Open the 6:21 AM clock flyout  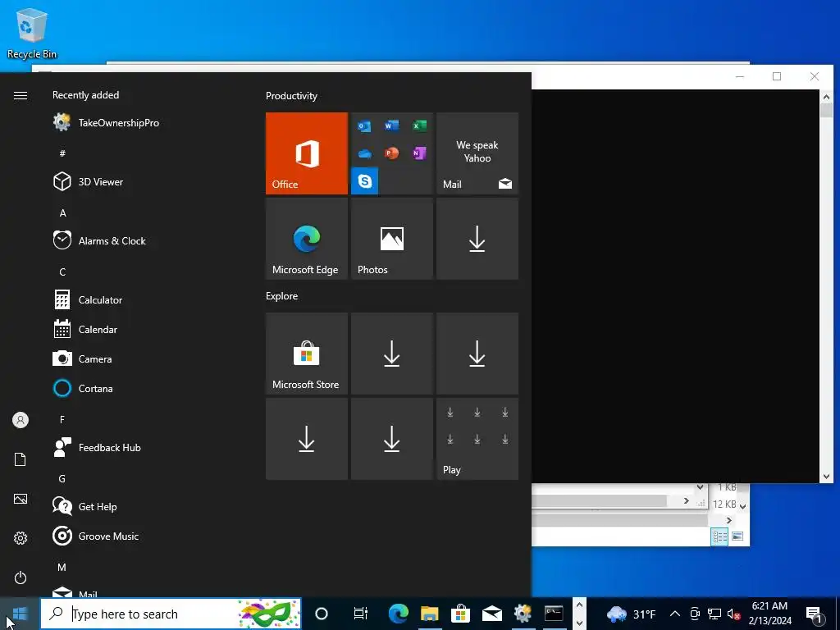click(x=769, y=614)
